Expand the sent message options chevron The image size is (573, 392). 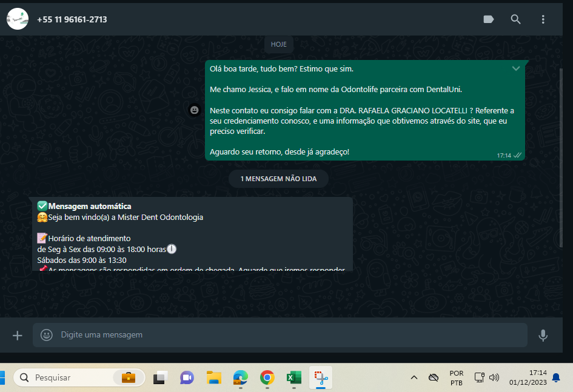pos(516,68)
